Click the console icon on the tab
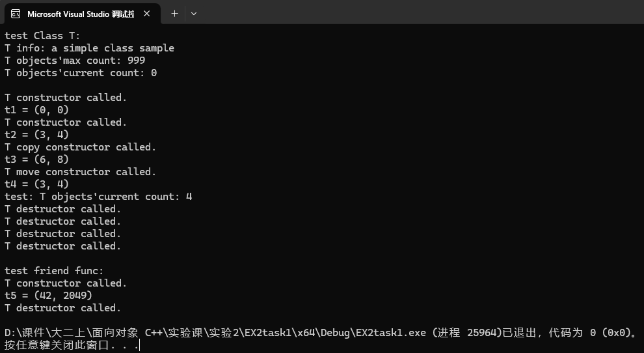This screenshot has width=644, height=353. (x=16, y=14)
